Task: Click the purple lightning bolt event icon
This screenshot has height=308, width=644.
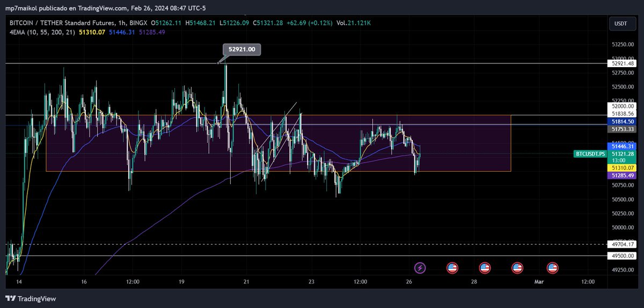Action: click(x=420, y=267)
